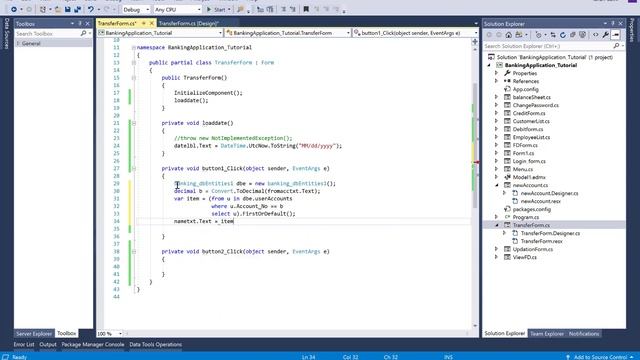Select the TransferForm.cs code tab

click(117, 23)
